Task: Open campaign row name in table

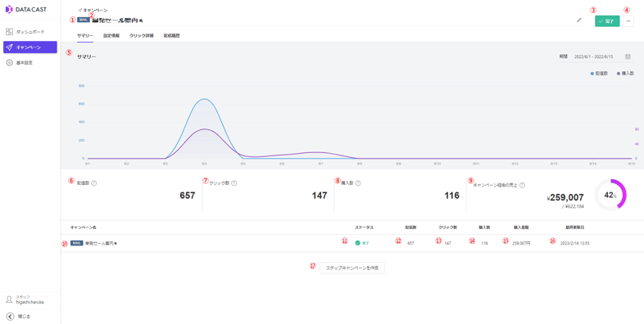Action: pyautogui.click(x=102, y=243)
